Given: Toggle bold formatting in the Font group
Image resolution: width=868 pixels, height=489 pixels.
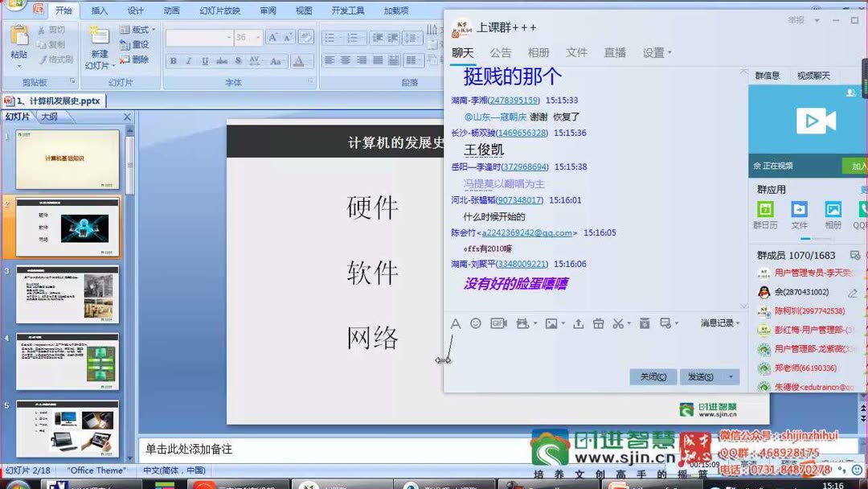Looking at the screenshot, I should [x=174, y=60].
